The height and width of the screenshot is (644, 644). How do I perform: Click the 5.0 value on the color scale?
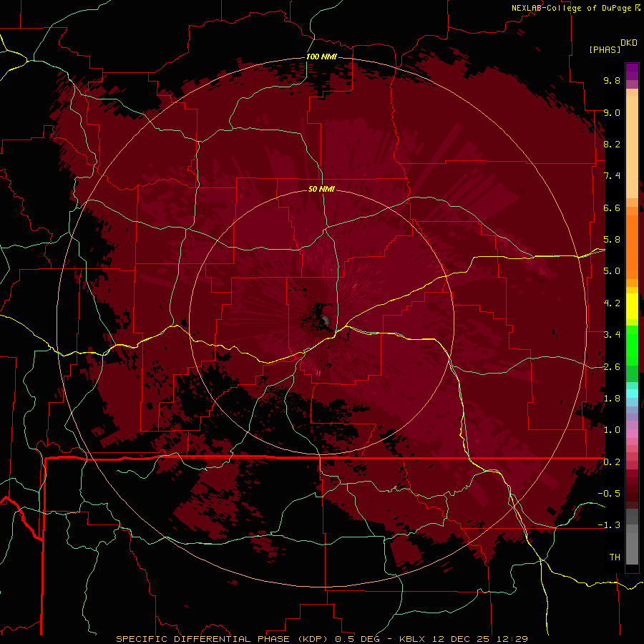(612, 271)
